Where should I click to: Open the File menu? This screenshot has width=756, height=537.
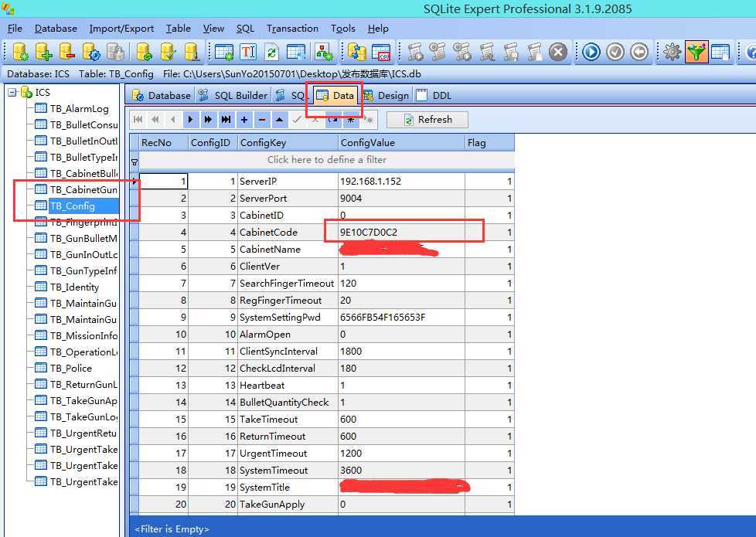[x=15, y=29]
